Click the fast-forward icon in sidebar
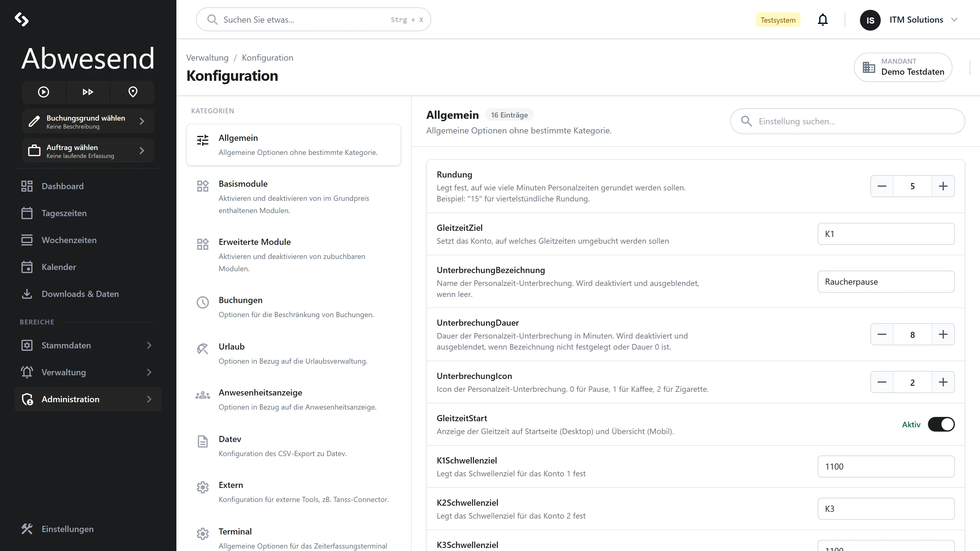The height and width of the screenshot is (551, 980). click(x=88, y=92)
